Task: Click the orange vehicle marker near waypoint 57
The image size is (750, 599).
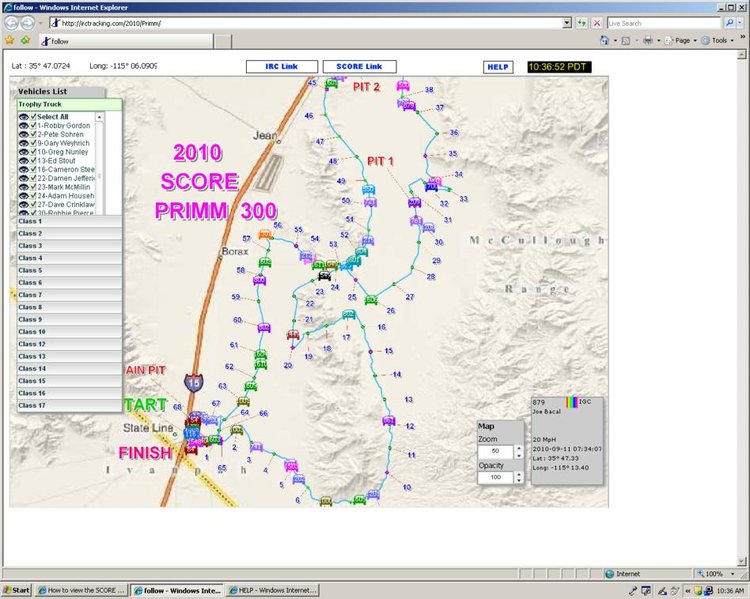Action: pos(265,234)
